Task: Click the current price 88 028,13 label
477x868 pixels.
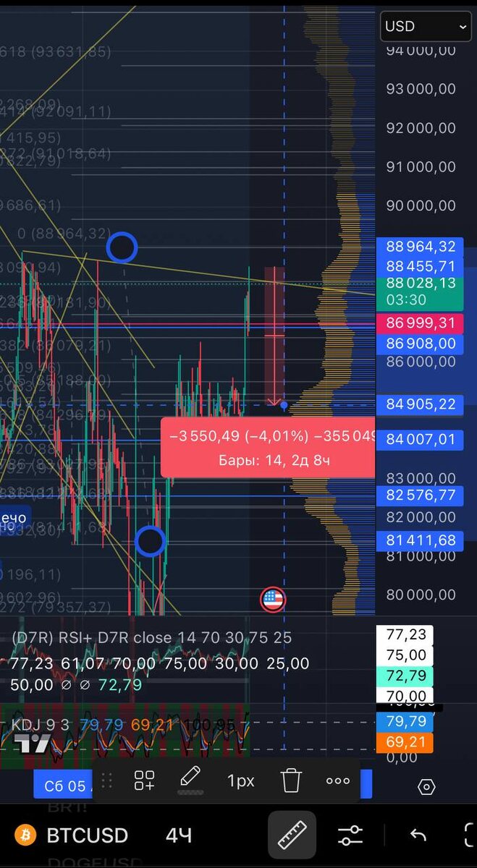Action: click(421, 291)
